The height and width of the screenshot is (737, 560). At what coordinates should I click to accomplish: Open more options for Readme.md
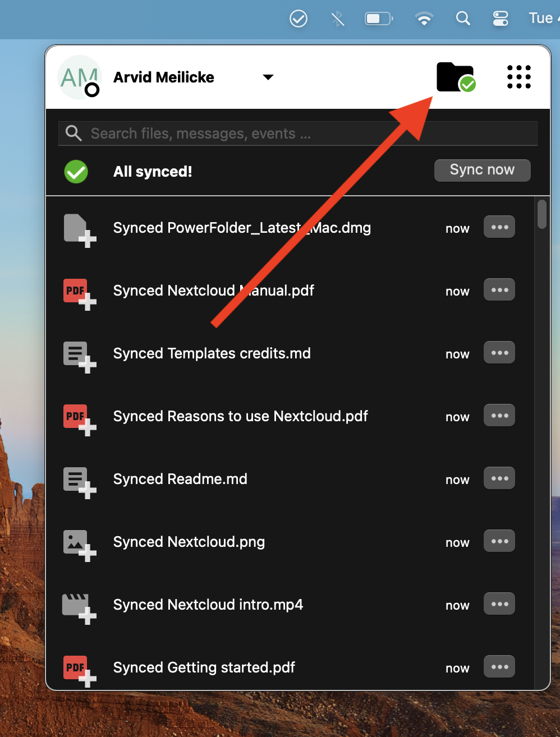pyautogui.click(x=499, y=478)
